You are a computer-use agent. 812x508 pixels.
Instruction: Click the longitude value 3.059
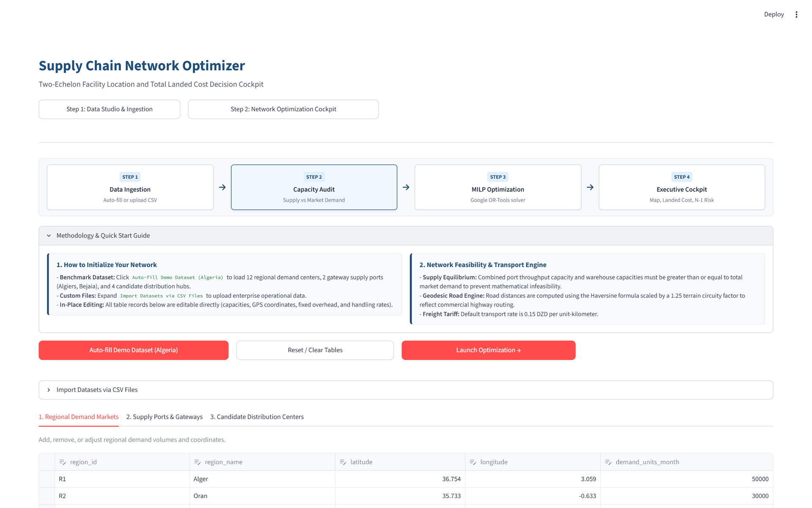pos(533,479)
